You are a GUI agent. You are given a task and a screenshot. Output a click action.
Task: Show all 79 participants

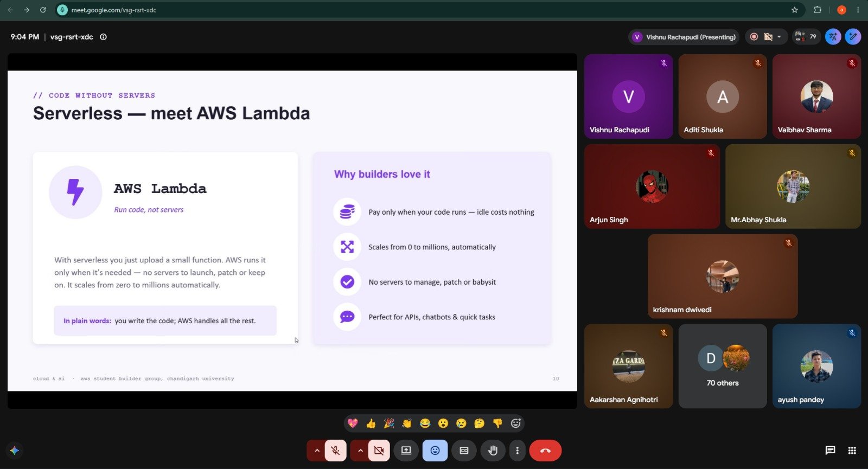pos(806,37)
